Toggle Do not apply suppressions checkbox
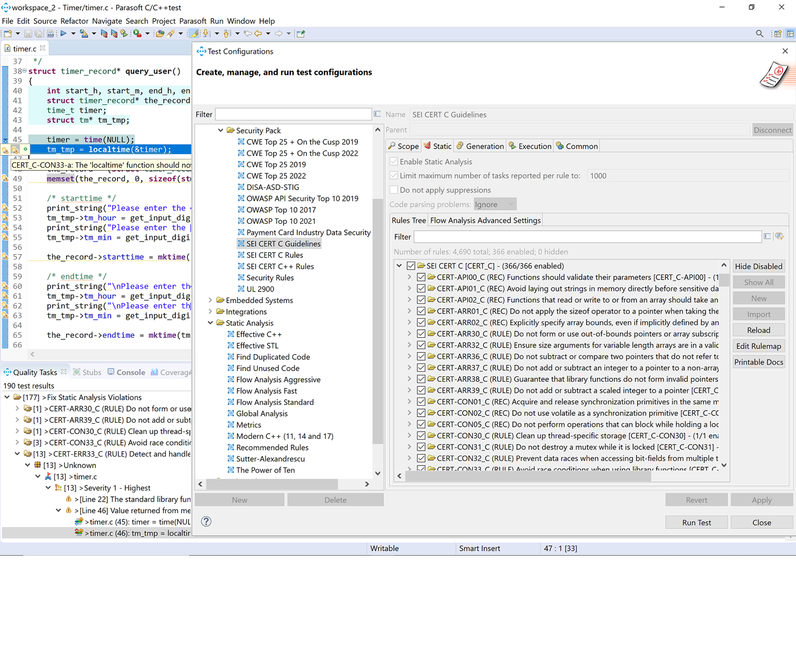796x672 pixels. (394, 190)
